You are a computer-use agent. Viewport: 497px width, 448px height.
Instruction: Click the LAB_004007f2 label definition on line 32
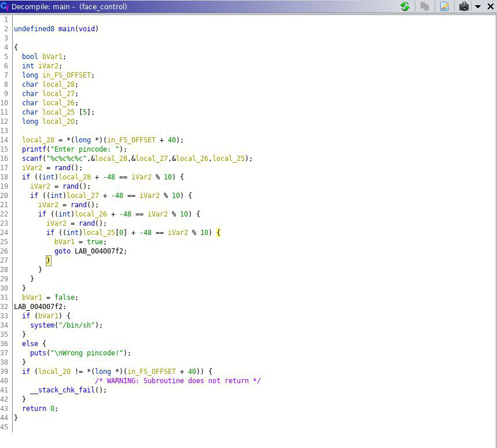coord(40,307)
